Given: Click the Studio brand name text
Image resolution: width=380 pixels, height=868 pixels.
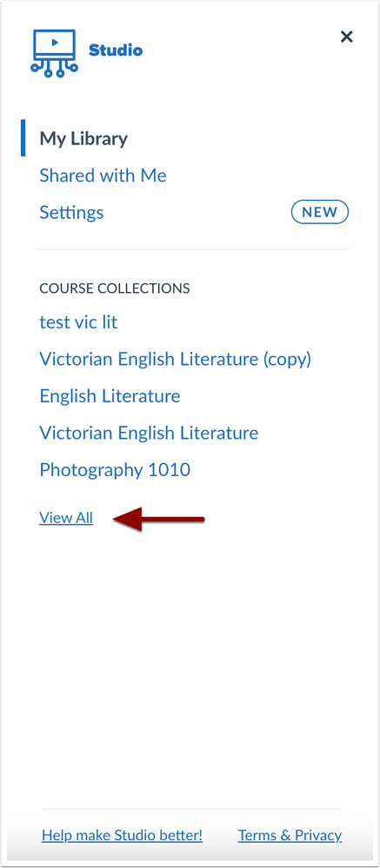Looking at the screenshot, I should pyautogui.click(x=116, y=50).
